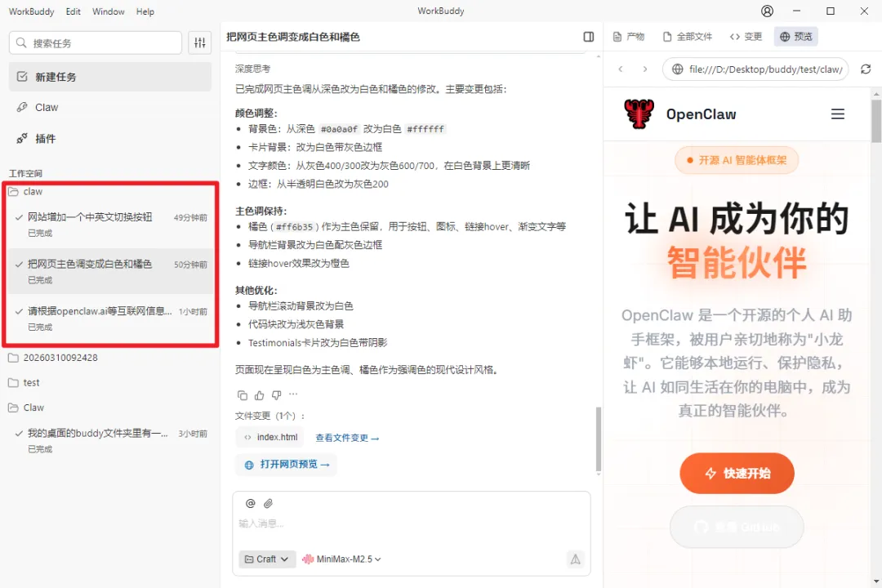Select the 网站增加一个中英文切换按钮 task
The height and width of the screenshot is (588, 882).
coord(90,218)
